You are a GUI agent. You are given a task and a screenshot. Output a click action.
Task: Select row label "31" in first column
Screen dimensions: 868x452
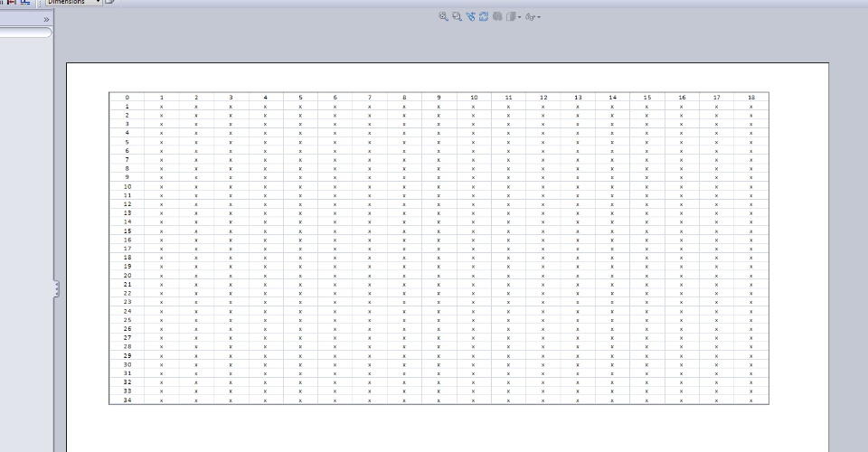pos(127,372)
